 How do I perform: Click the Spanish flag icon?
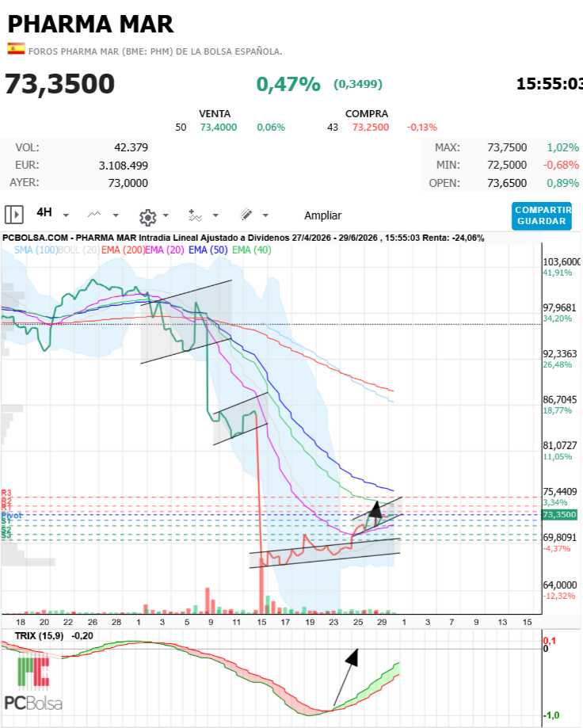[17, 49]
